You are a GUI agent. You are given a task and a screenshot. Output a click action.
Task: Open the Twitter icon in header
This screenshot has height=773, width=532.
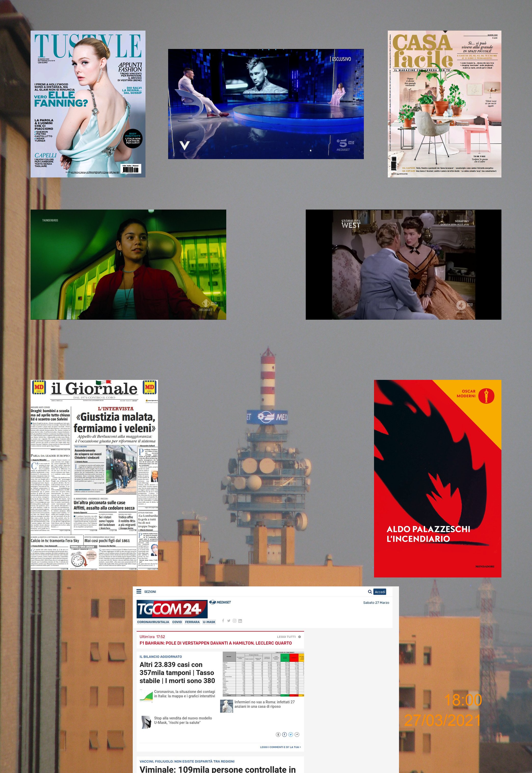tap(229, 621)
